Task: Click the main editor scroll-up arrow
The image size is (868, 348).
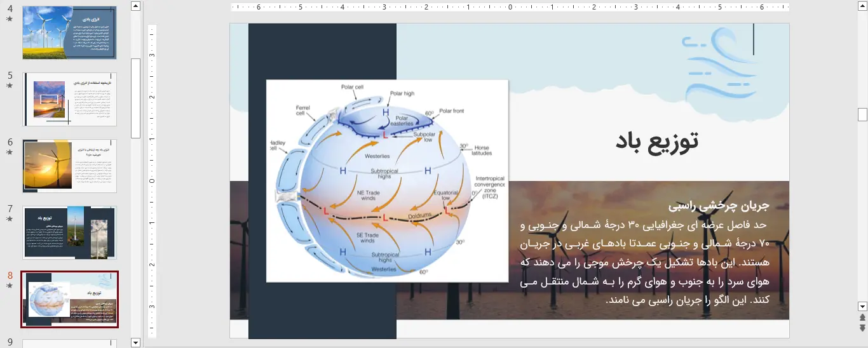Action: 862,6
